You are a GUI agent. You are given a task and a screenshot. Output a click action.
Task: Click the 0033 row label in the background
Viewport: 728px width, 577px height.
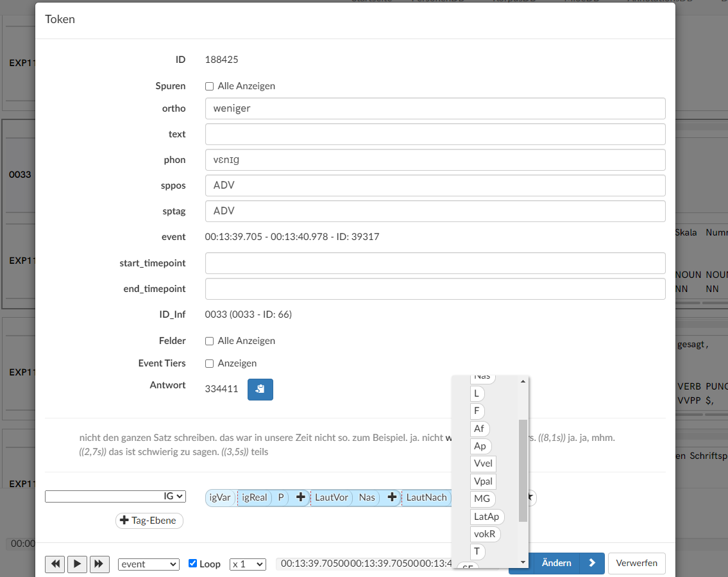point(20,175)
